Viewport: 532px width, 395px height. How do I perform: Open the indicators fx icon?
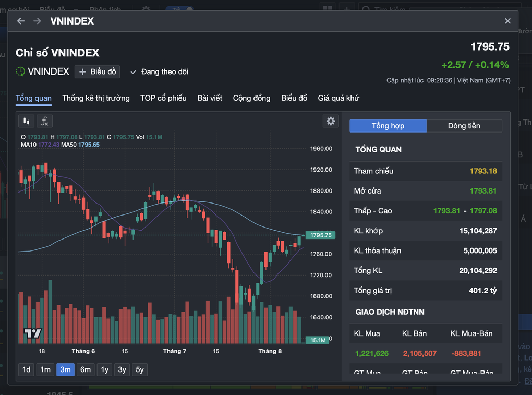point(44,121)
